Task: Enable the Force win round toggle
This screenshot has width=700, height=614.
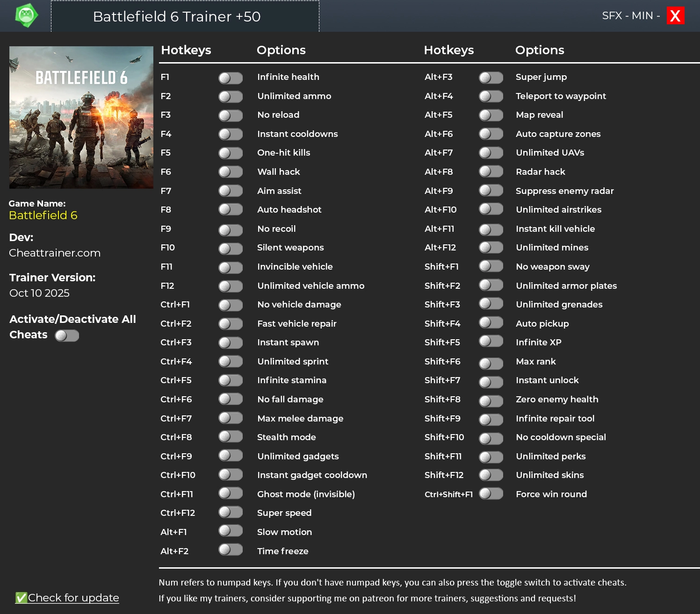Action: 491,493
